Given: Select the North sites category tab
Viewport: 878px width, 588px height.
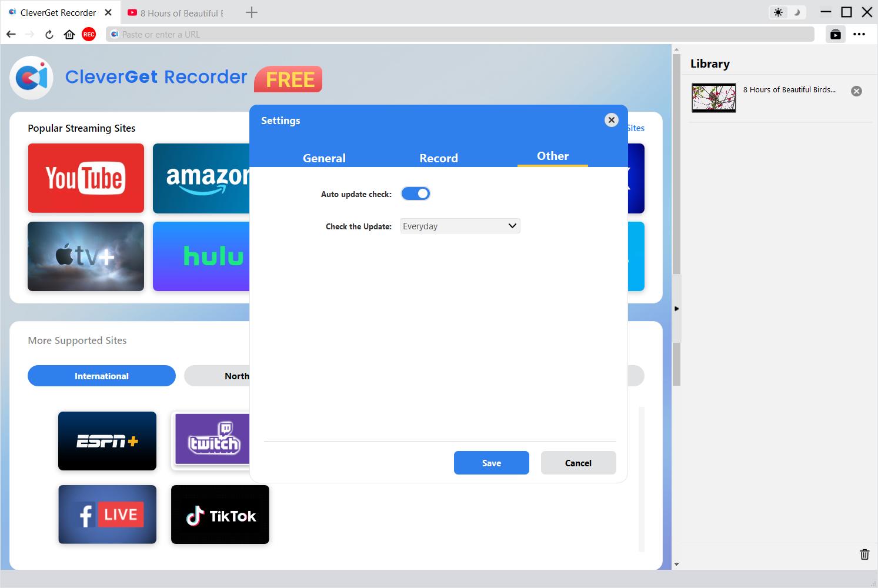Looking at the screenshot, I should (x=217, y=376).
